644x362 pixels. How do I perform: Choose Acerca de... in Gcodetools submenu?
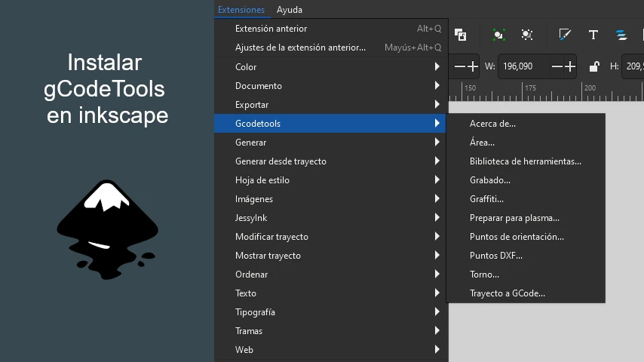(x=526, y=123)
